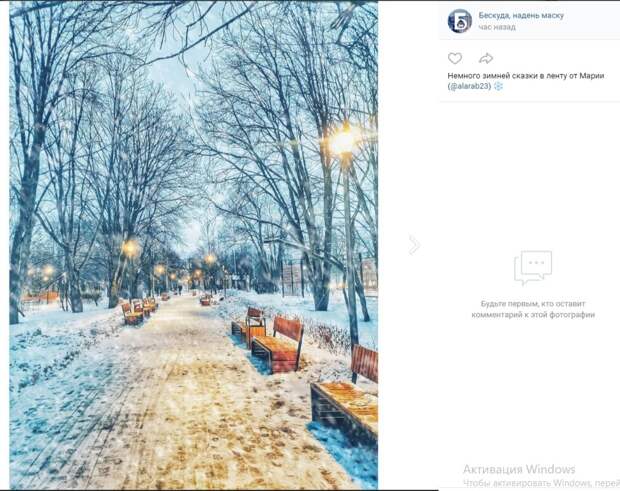
Task: Click the 'Будьте первым, кто оставит' comment prompt
Action: [x=533, y=304]
